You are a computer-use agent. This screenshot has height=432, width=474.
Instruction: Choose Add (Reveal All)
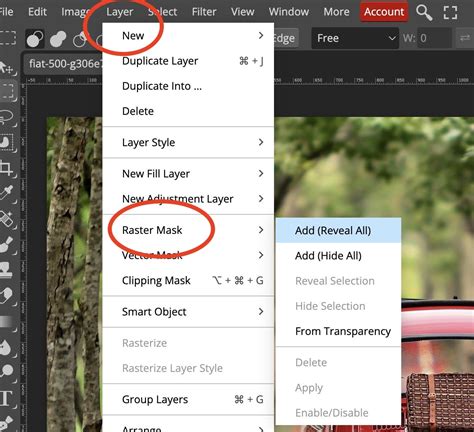(x=338, y=230)
